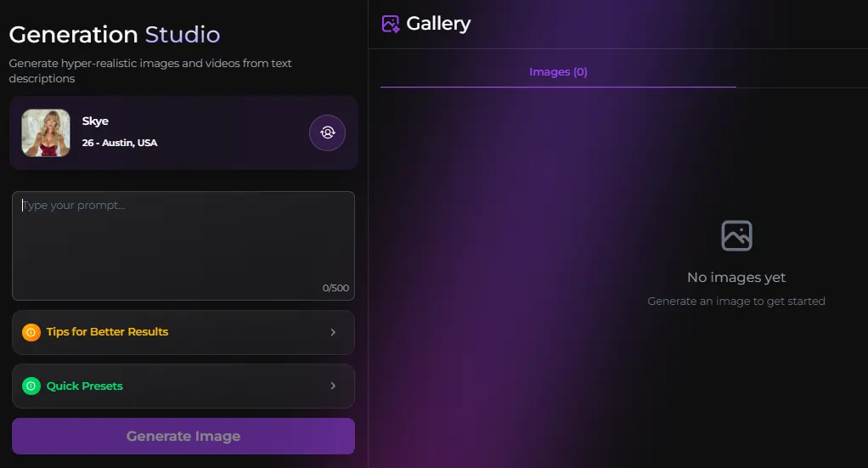Select Skye's profile photo thumbnail
Screen dimensions: 868x468
[46, 133]
